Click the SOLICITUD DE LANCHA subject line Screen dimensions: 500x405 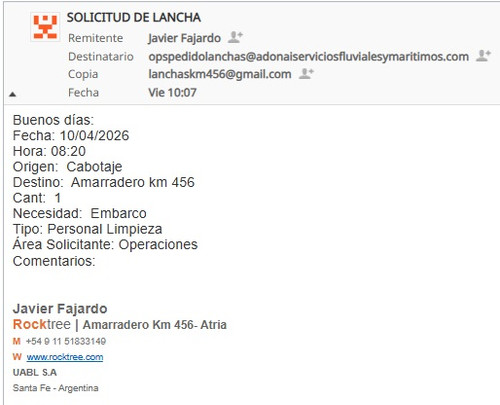click(x=134, y=17)
